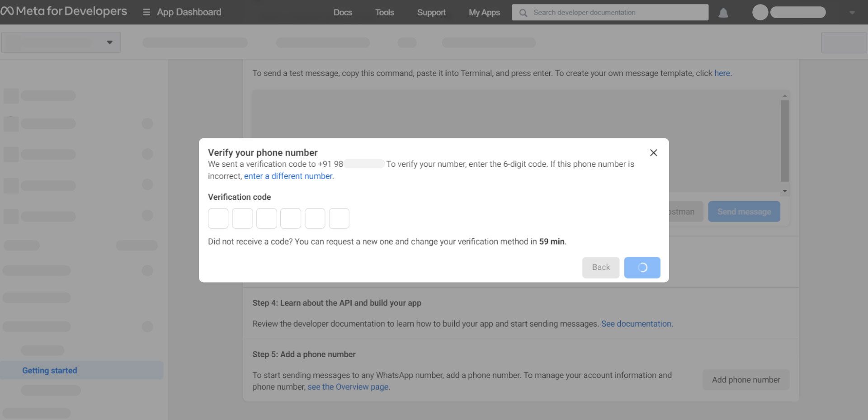This screenshot has height=420, width=868.
Task: Open the 'see the Overview page' link
Action: pyautogui.click(x=348, y=387)
